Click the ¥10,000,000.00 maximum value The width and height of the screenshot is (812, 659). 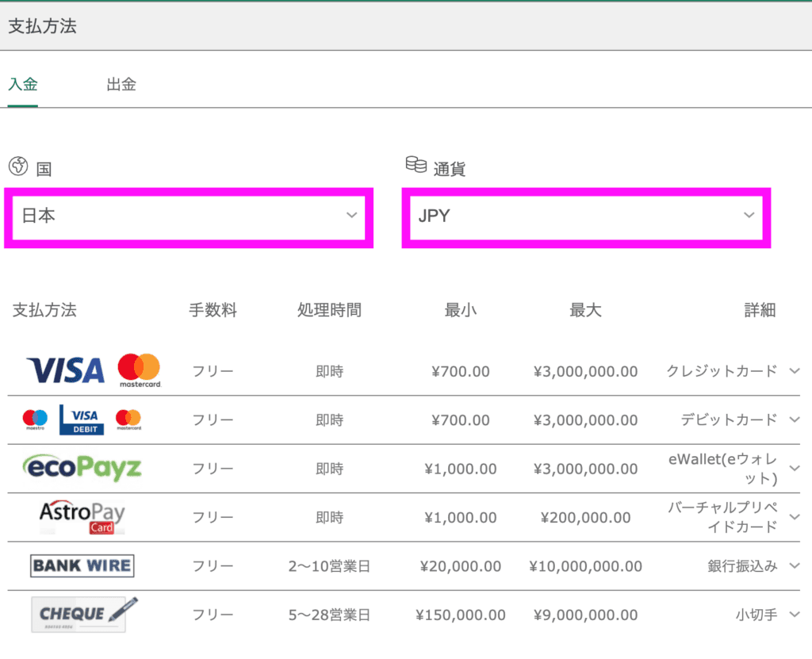586,566
